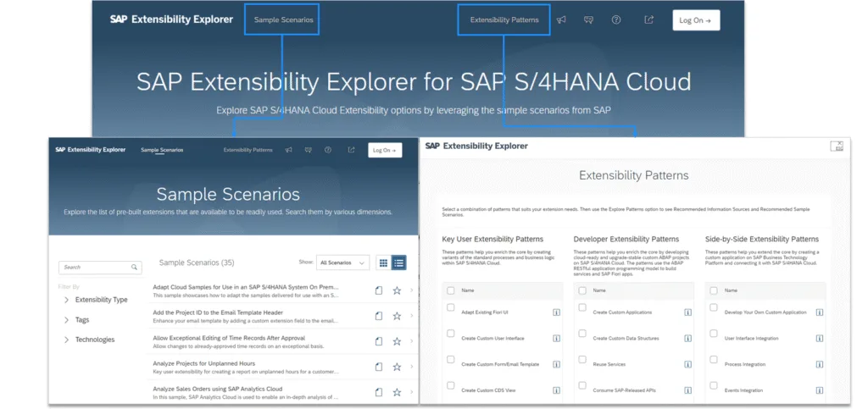Image resolution: width=868 pixels, height=409 pixels.
Task: Open Extensibility Patterns in the top banner
Action: pos(504,19)
